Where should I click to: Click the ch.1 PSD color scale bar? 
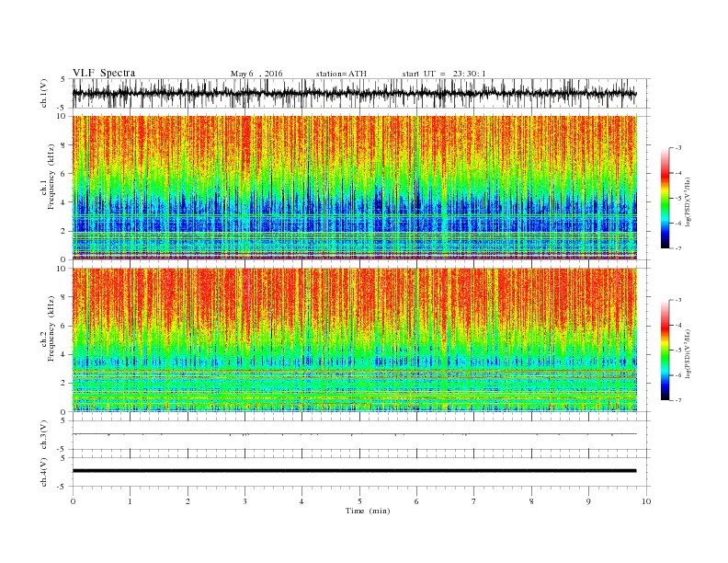(665, 198)
